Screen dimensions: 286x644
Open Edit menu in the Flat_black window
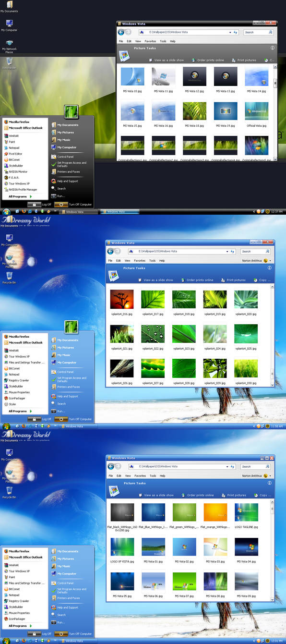click(119, 476)
